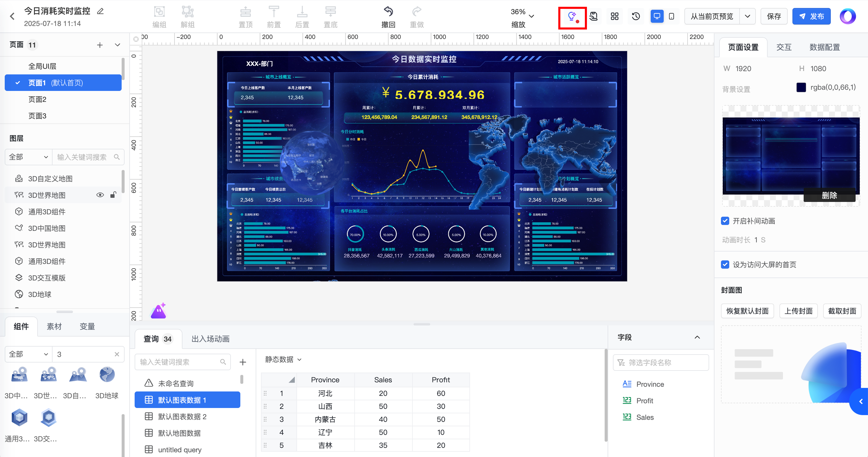Image resolution: width=868 pixels, height=457 pixels.
Task: Hide the 3D世界地图 layer with eye icon
Action: (100, 195)
